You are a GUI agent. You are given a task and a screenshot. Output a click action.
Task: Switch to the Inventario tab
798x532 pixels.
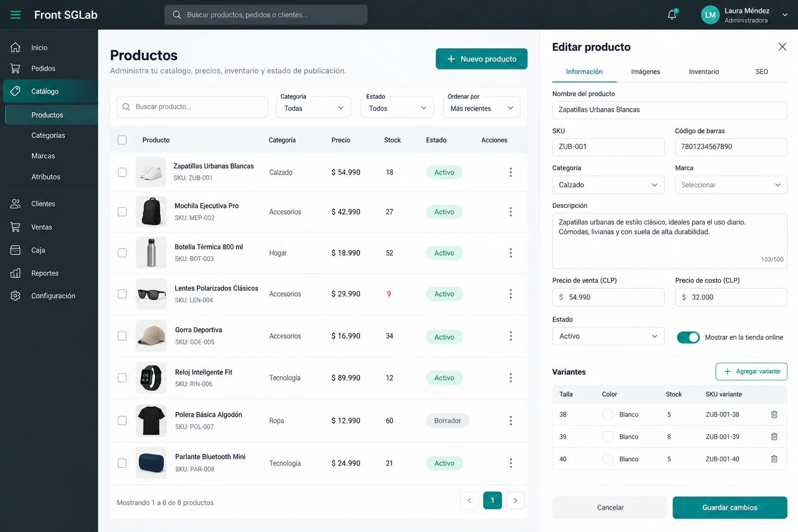(704, 72)
